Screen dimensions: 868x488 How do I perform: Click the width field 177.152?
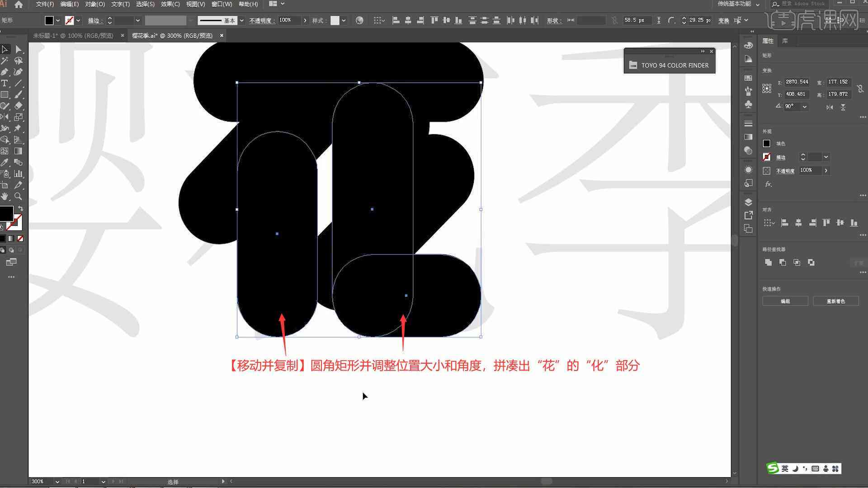(x=838, y=82)
